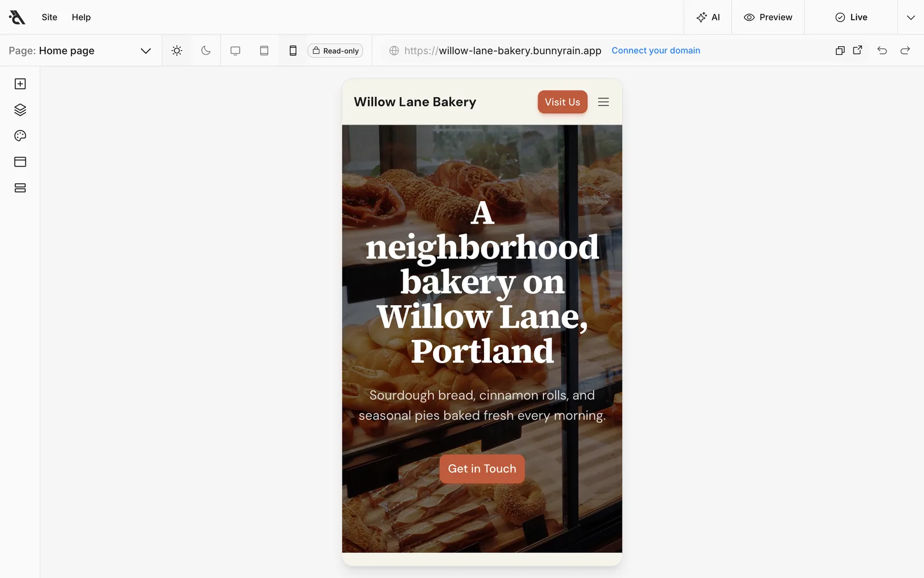This screenshot has width=924, height=578.
Task: Open the add element panel
Action: [20, 84]
